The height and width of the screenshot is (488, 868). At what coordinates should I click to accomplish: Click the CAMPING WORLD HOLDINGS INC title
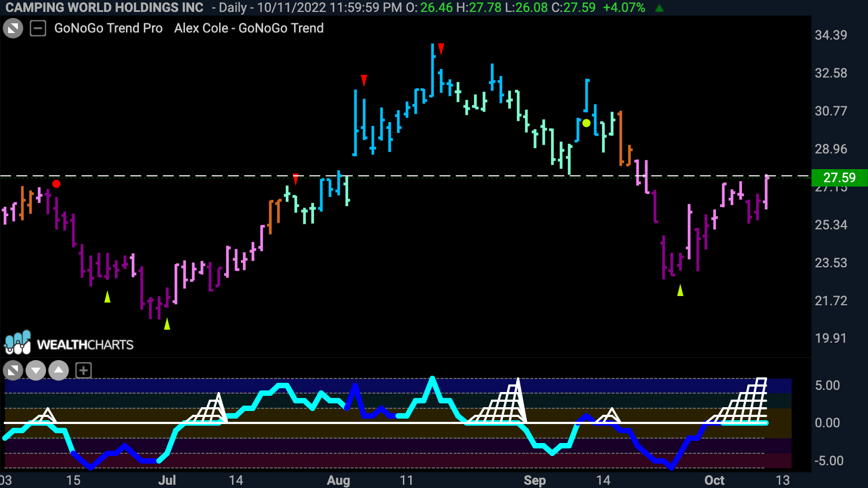105,8
